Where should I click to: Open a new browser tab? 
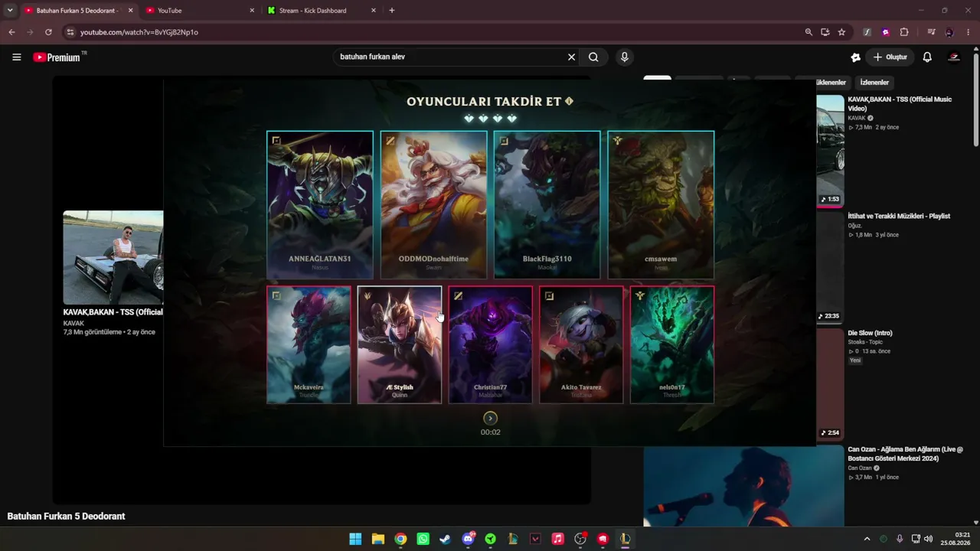click(x=392, y=11)
